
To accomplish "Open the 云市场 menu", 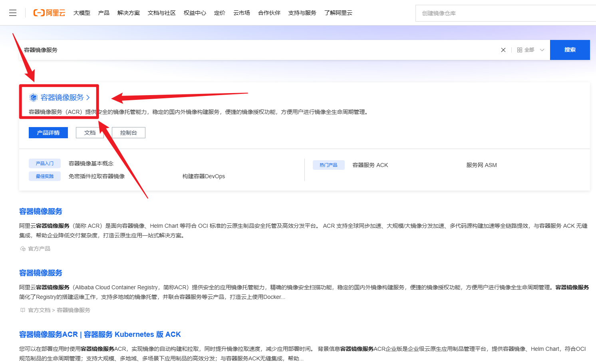I will click(242, 13).
